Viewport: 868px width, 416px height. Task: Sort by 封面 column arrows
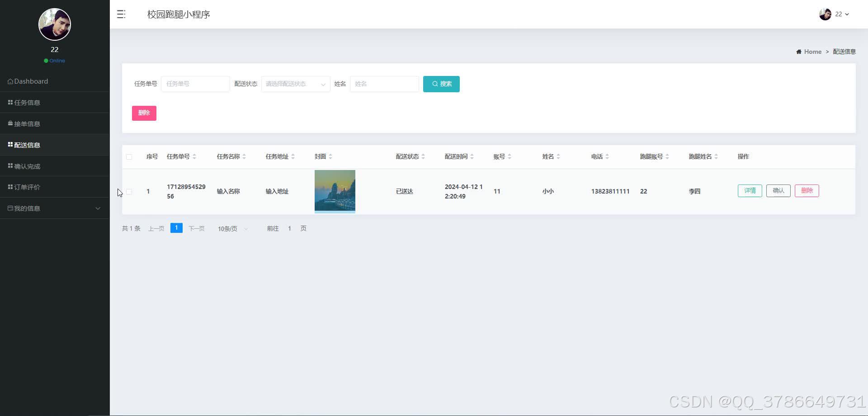(x=330, y=157)
